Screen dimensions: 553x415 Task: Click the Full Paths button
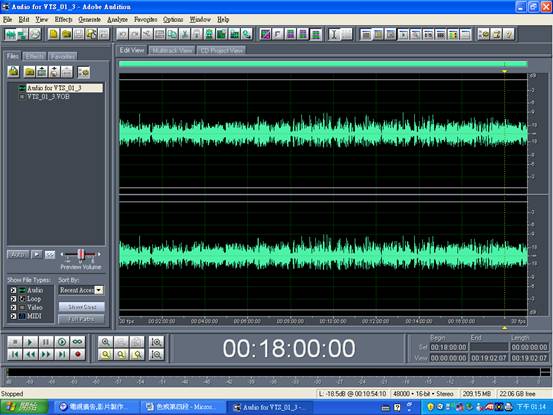pyautogui.click(x=81, y=319)
